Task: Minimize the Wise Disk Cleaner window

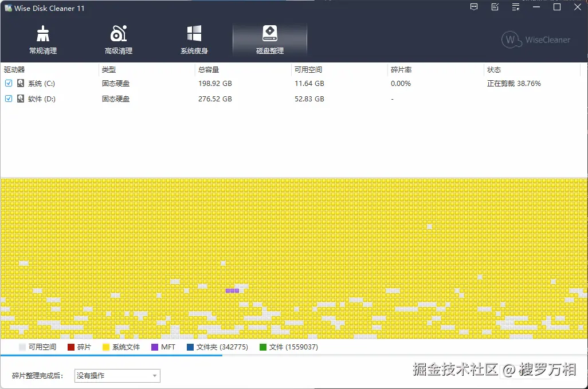Action: click(x=536, y=7)
